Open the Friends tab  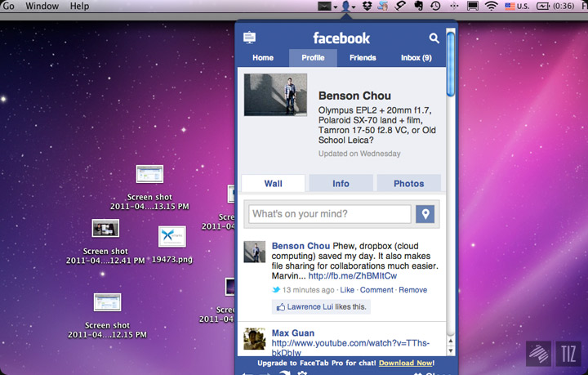pos(363,58)
